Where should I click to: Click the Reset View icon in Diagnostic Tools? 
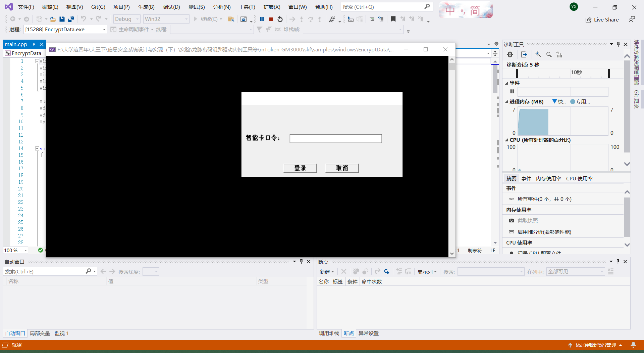559,54
